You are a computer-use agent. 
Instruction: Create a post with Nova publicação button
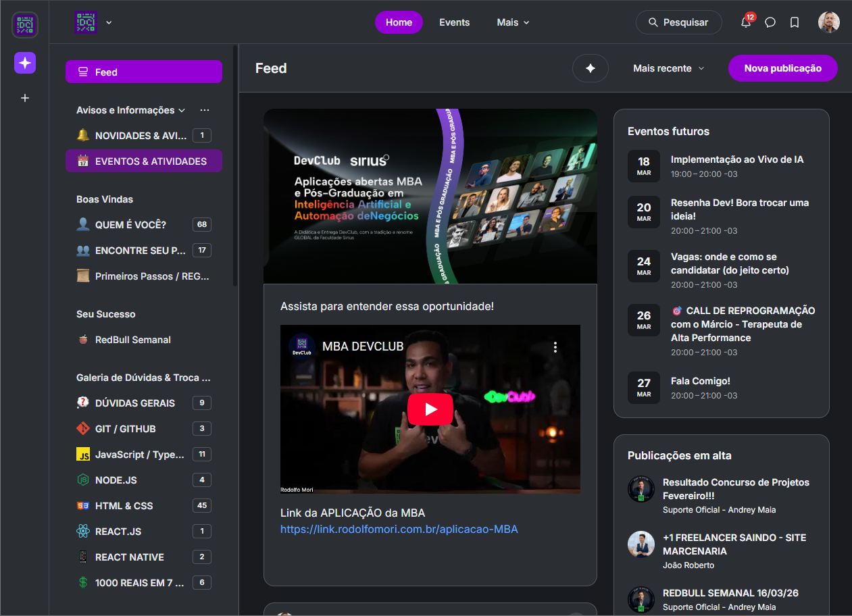[782, 68]
